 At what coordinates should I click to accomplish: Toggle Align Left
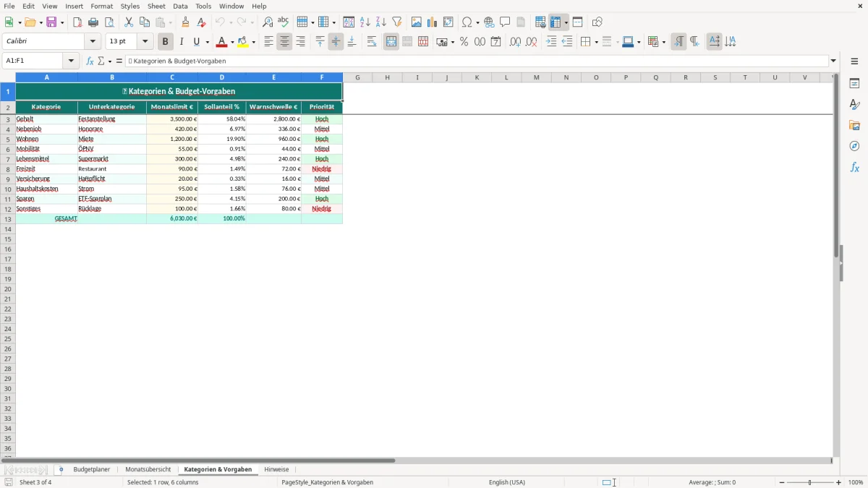pyautogui.click(x=268, y=42)
